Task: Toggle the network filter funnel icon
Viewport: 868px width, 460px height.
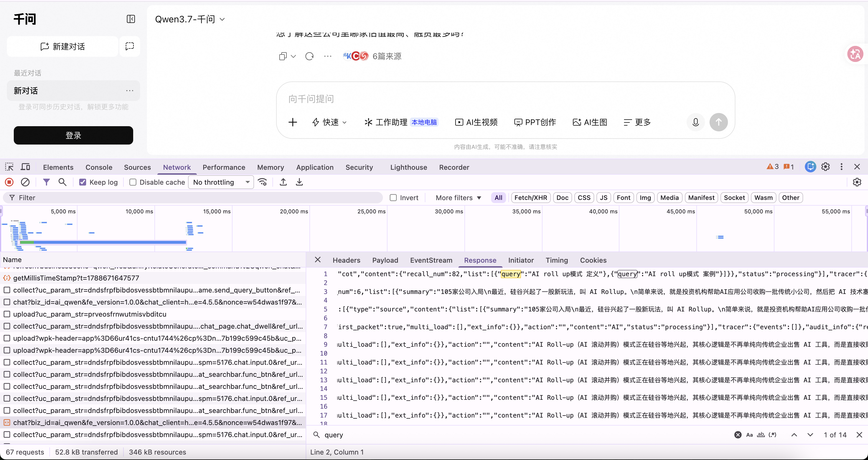Action: 46,182
